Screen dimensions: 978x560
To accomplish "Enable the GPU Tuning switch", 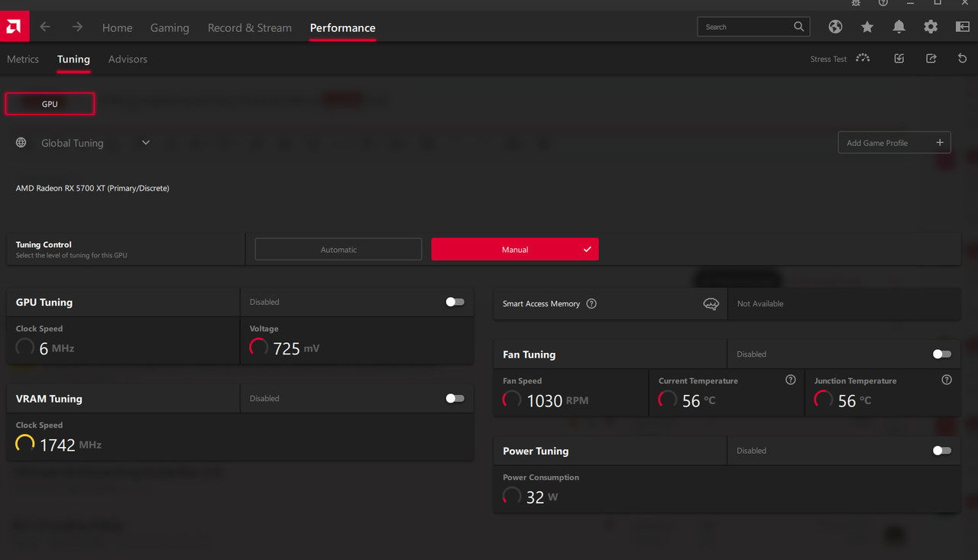I will click(455, 302).
